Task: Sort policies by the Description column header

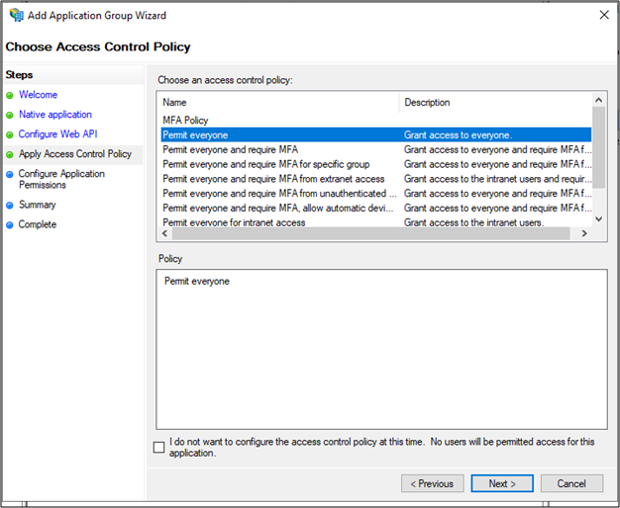Action: coord(495,102)
